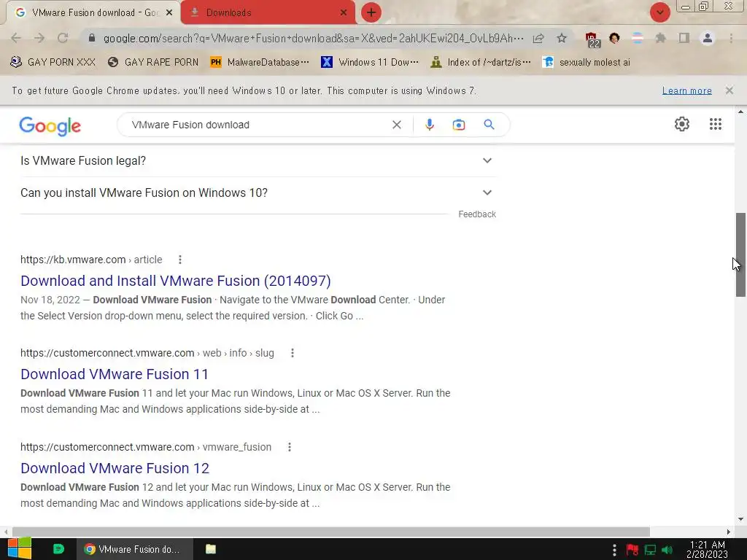Focus the browser address bar URL
The height and width of the screenshot is (560, 747).
tap(313, 38)
